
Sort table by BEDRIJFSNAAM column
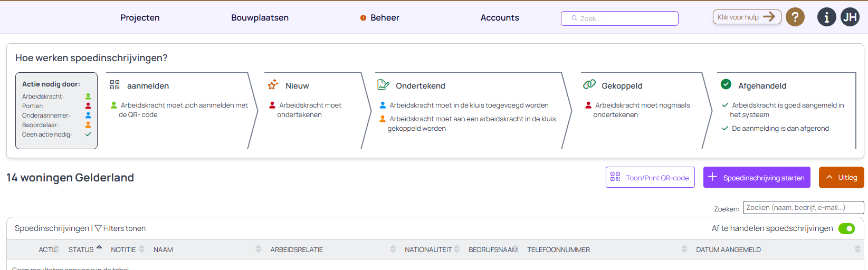493,249
